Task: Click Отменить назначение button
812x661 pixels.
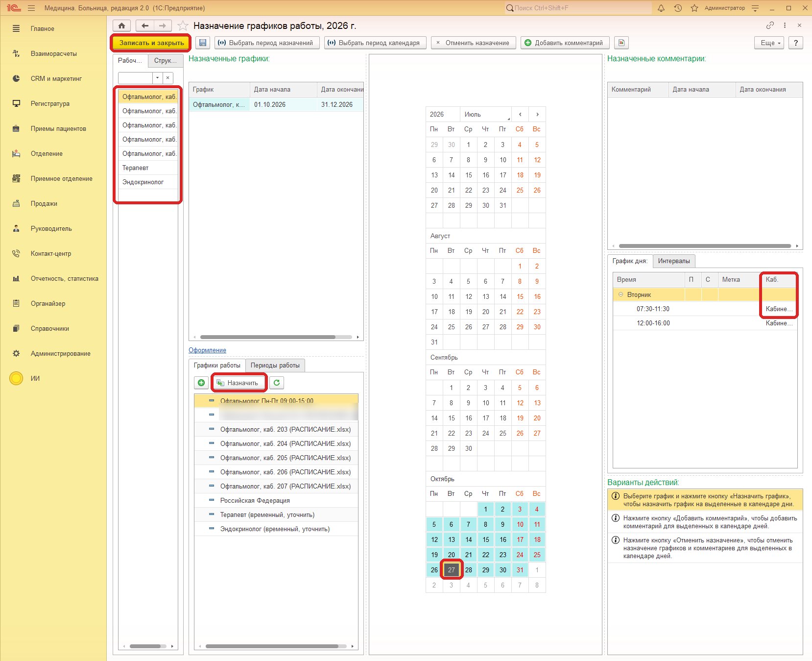Action: [473, 43]
